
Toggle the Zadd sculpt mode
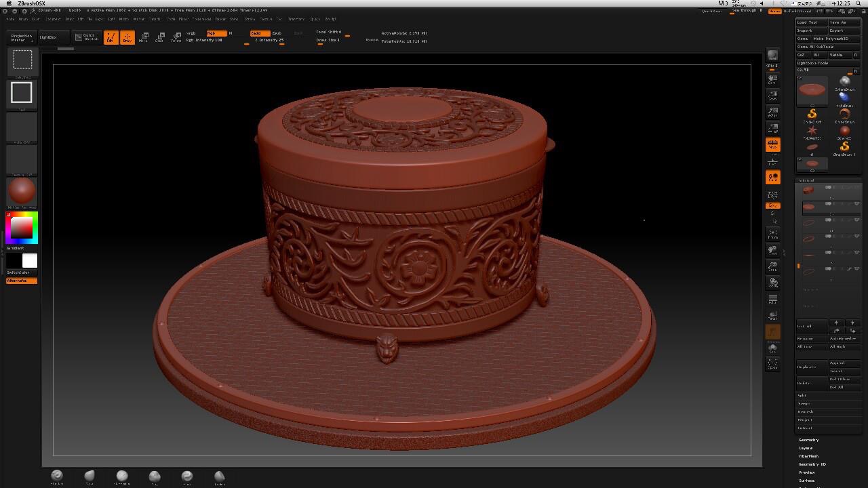pyautogui.click(x=258, y=33)
